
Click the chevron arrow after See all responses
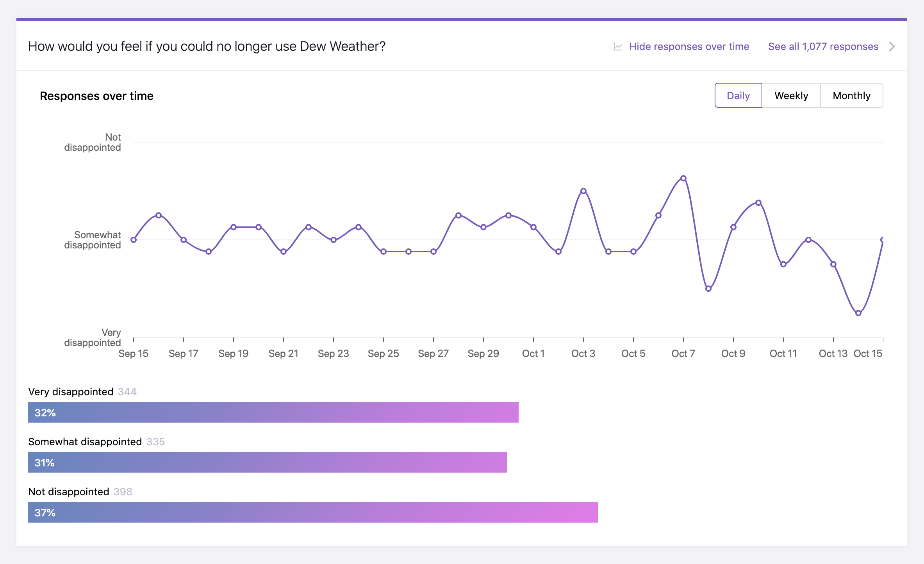point(892,46)
